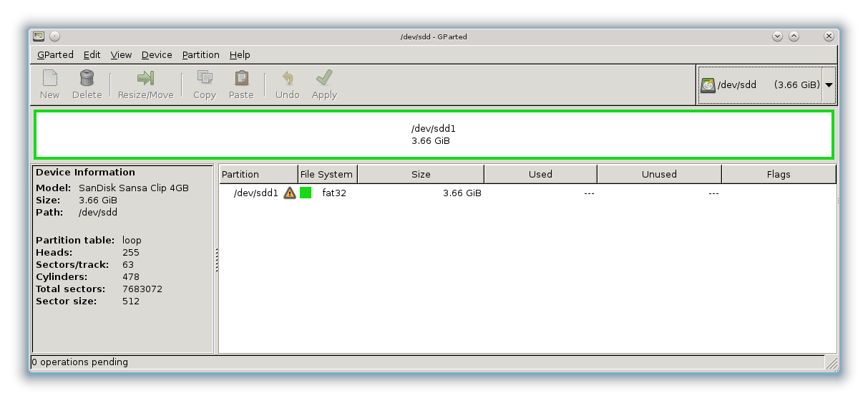Open the Partition menu
The height and width of the screenshot is (401, 868).
(x=200, y=54)
